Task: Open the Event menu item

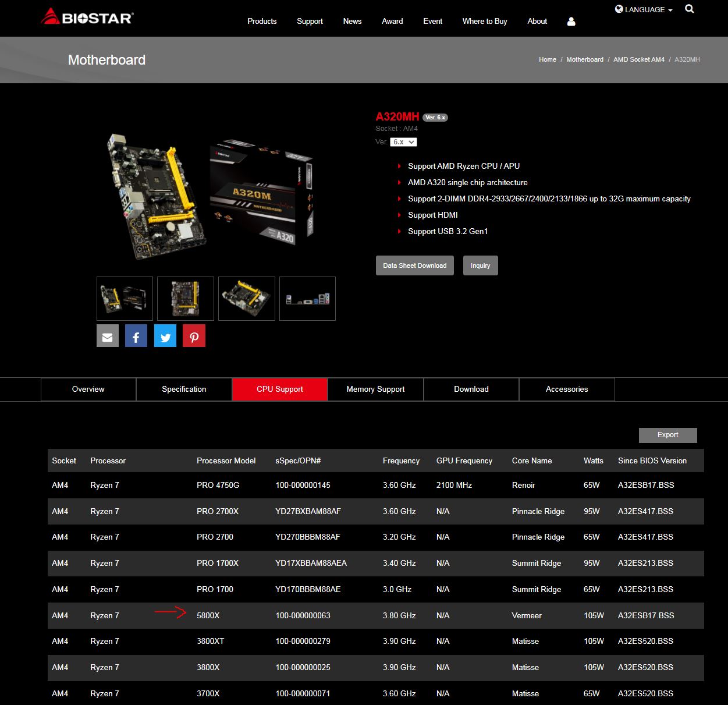Action: click(432, 21)
